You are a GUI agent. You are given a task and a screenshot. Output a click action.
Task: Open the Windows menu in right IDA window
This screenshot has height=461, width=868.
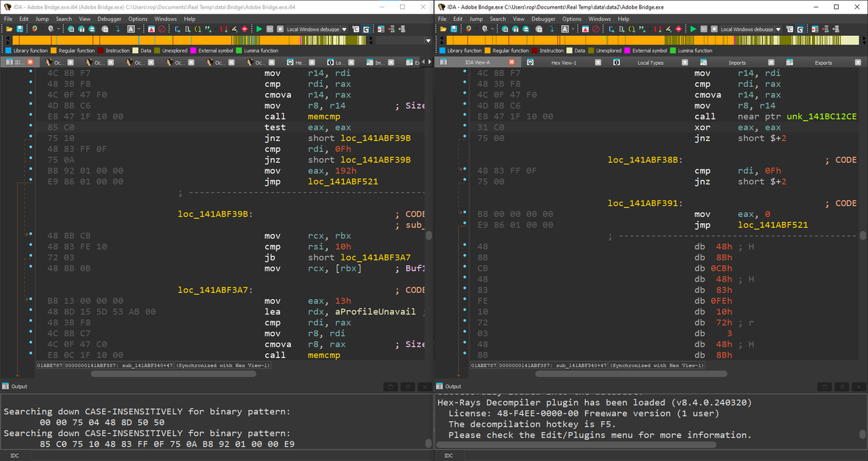599,19
